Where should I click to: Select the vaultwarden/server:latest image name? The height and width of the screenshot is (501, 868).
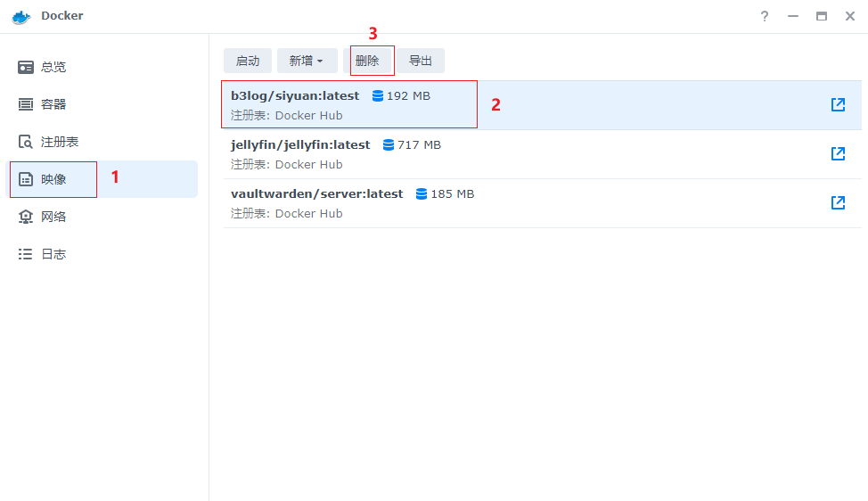point(316,193)
